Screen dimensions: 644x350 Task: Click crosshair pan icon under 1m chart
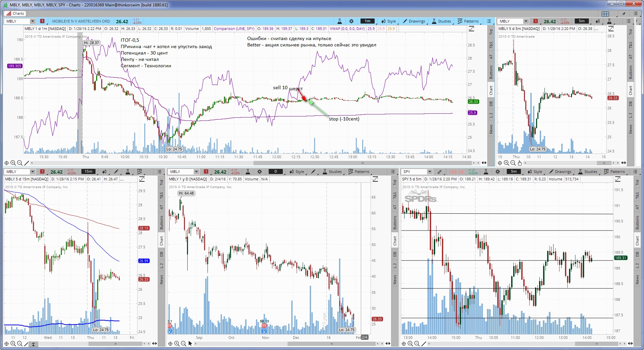[6, 163]
